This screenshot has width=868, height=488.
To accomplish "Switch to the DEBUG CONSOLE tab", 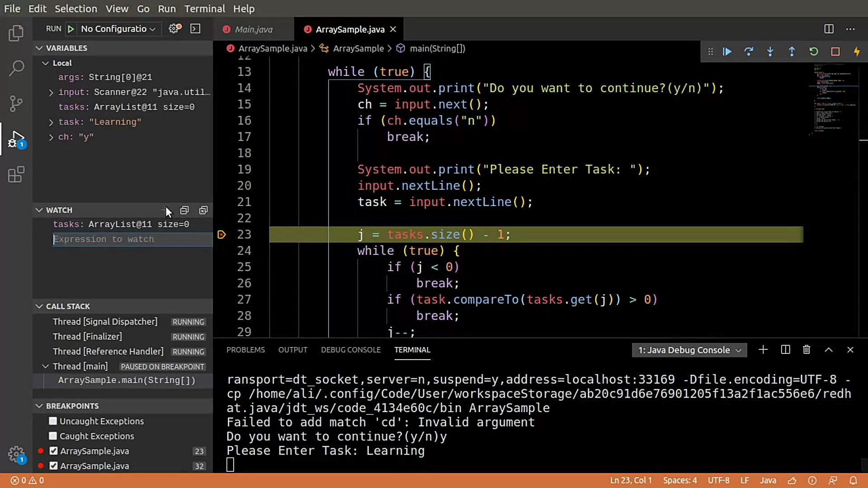I will [x=351, y=350].
